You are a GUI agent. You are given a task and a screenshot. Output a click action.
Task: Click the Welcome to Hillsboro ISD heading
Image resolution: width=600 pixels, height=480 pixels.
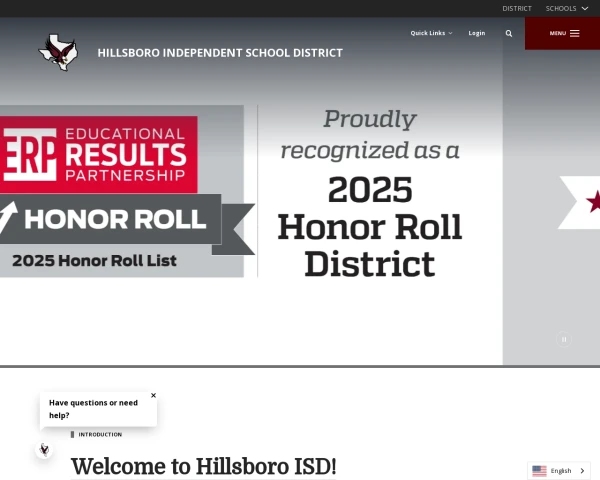coord(204,466)
